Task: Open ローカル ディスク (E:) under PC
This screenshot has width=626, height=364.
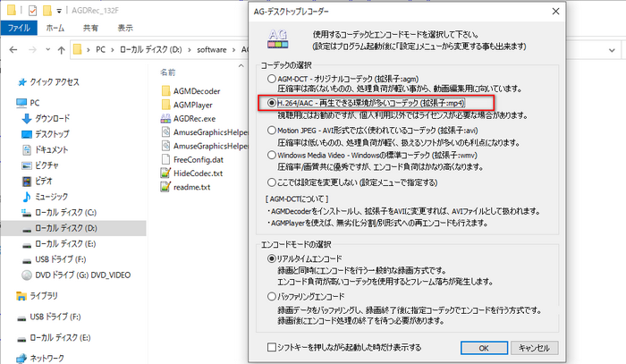Action: tap(59, 243)
